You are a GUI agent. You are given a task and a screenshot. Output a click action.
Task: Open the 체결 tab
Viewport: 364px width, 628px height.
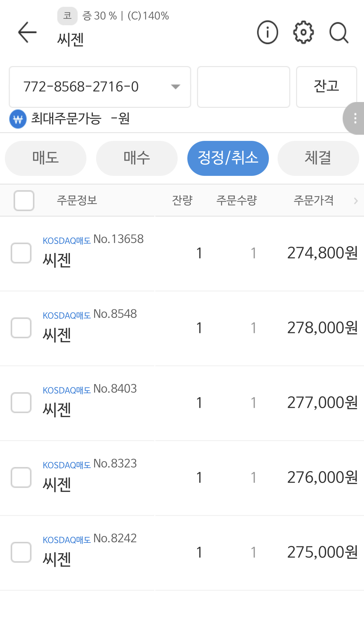click(x=318, y=158)
